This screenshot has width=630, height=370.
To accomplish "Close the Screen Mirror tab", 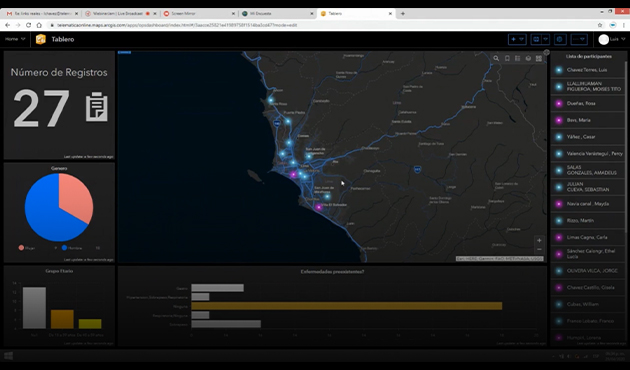I will coord(233,13).
